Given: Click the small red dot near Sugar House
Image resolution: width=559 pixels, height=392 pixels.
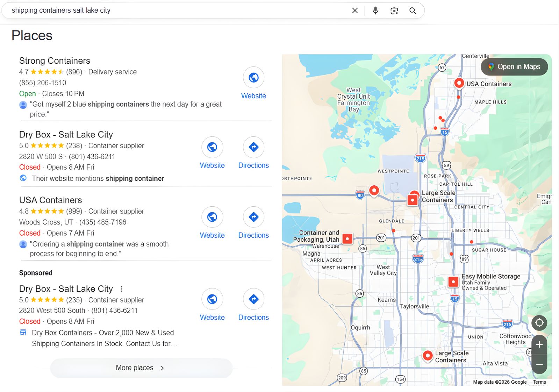Looking at the screenshot, I should pyautogui.click(x=472, y=242).
